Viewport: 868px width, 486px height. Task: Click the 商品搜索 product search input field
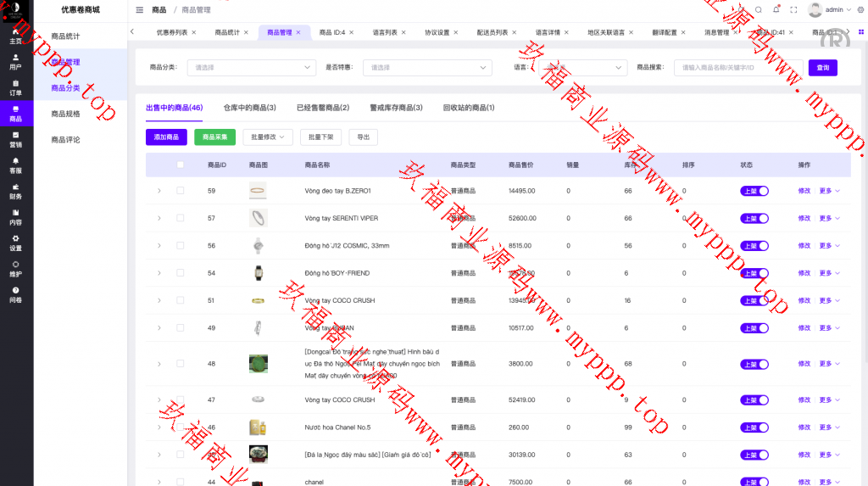point(737,68)
